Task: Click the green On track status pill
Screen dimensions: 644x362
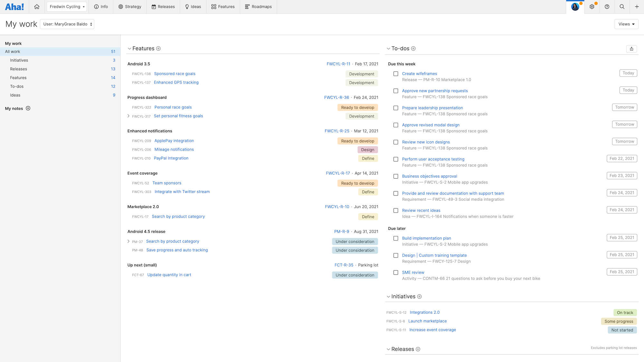Action: [625, 312]
